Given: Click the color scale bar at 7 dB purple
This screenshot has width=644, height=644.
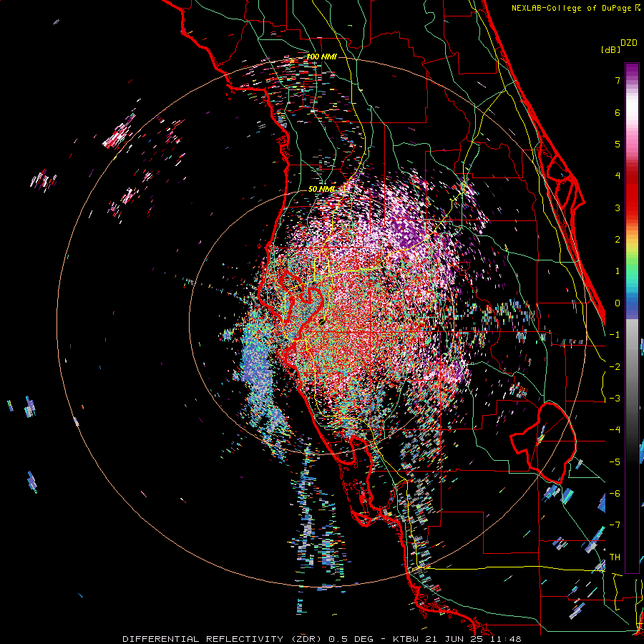Looking at the screenshot, I should tap(632, 80).
